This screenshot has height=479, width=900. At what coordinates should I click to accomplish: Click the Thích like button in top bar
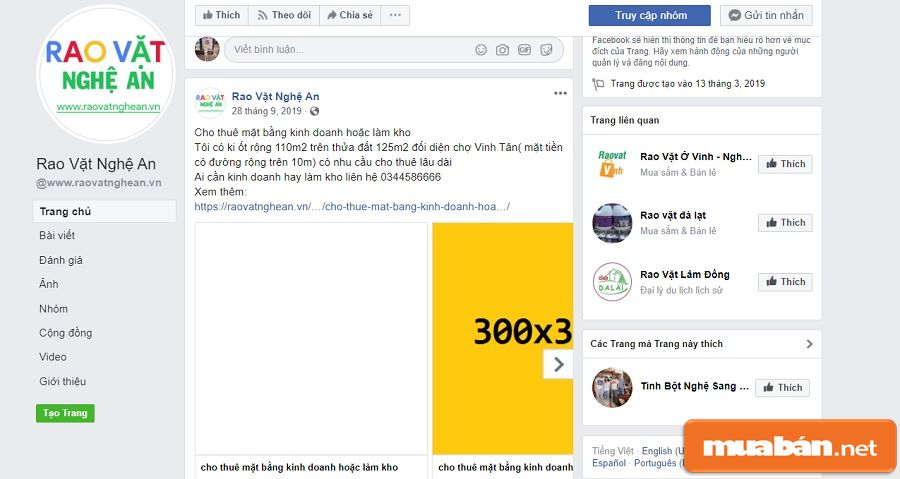(x=222, y=15)
